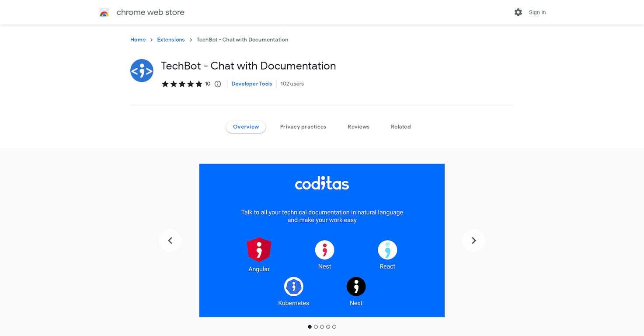
Task: Open the Related tab
Action: pos(401,127)
